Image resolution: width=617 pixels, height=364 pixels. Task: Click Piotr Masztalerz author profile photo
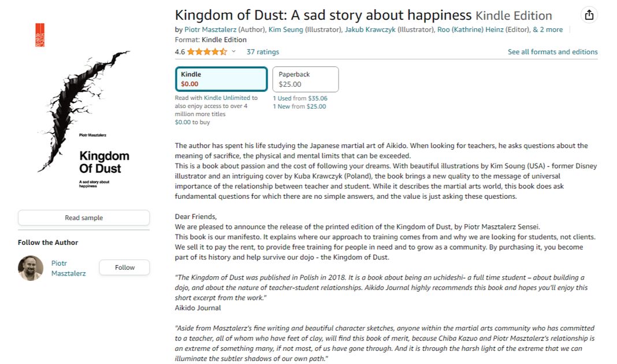tap(31, 268)
